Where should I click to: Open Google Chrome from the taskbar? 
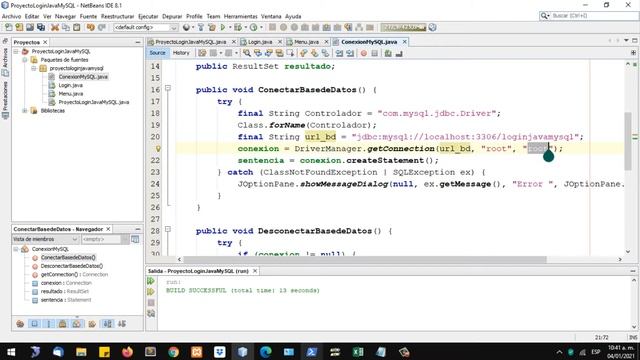(173, 351)
